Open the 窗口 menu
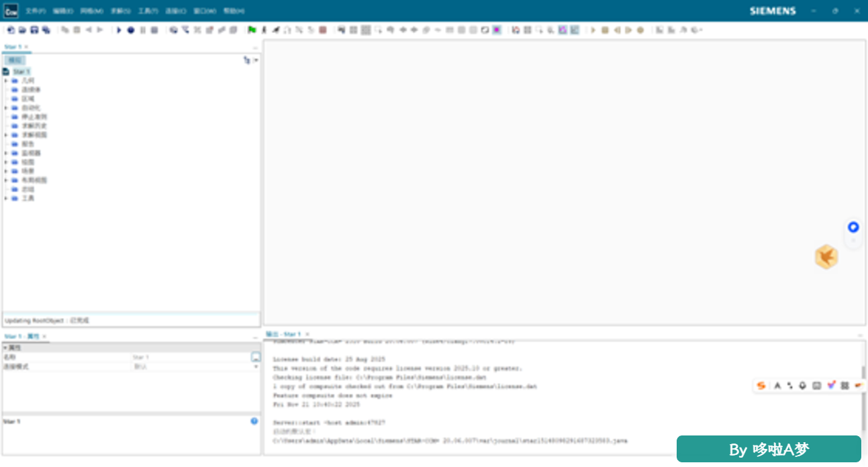Screen dimensions: 868x467 (205, 11)
